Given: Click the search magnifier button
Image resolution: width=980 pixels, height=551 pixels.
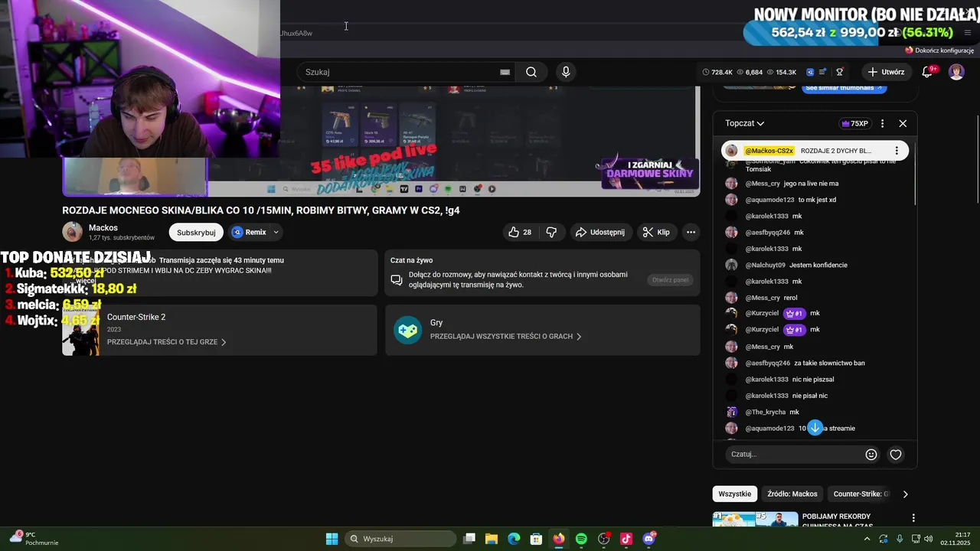Looking at the screenshot, I should 531,72.
